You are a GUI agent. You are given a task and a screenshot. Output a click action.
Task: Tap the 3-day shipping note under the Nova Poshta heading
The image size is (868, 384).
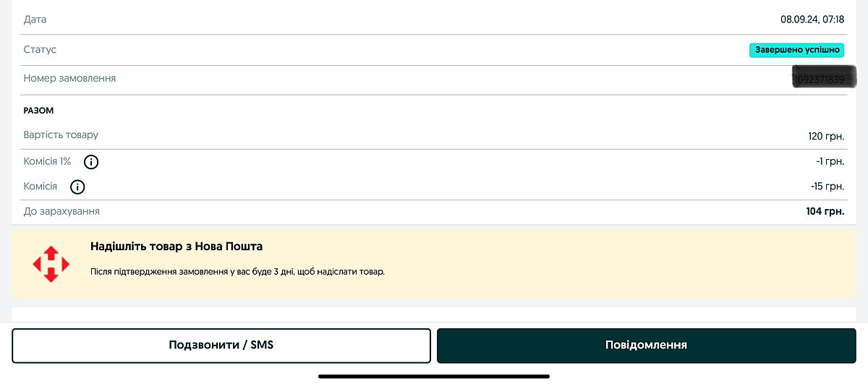click(x=237, y=272)
